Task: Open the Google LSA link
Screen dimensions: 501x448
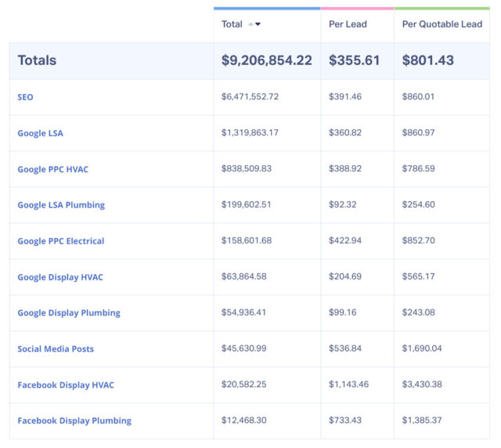Action: point(40,133)
